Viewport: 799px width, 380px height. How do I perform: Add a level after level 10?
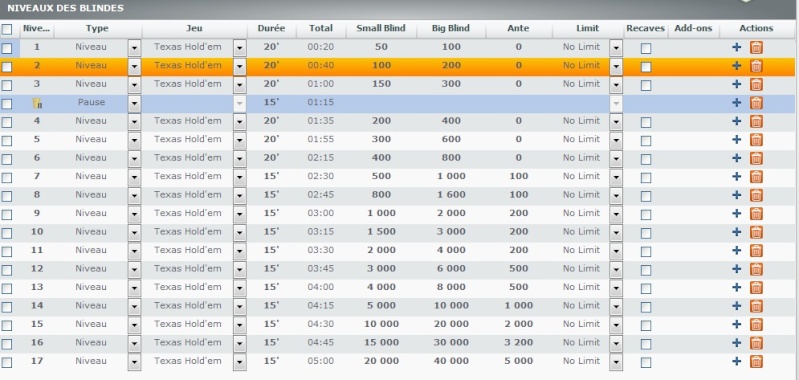click(736, 232)
